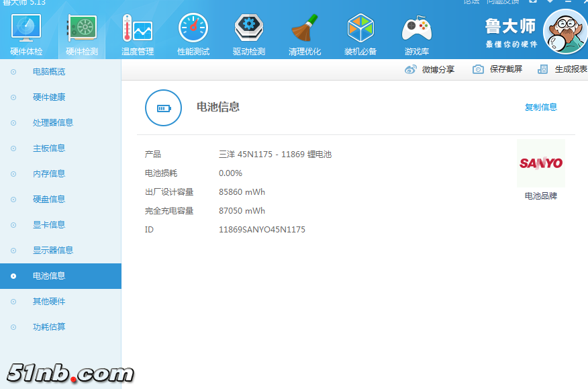Go to 内存信息 memory info section
The height and width of the screenshot is (389, 588).
[49, 174]
